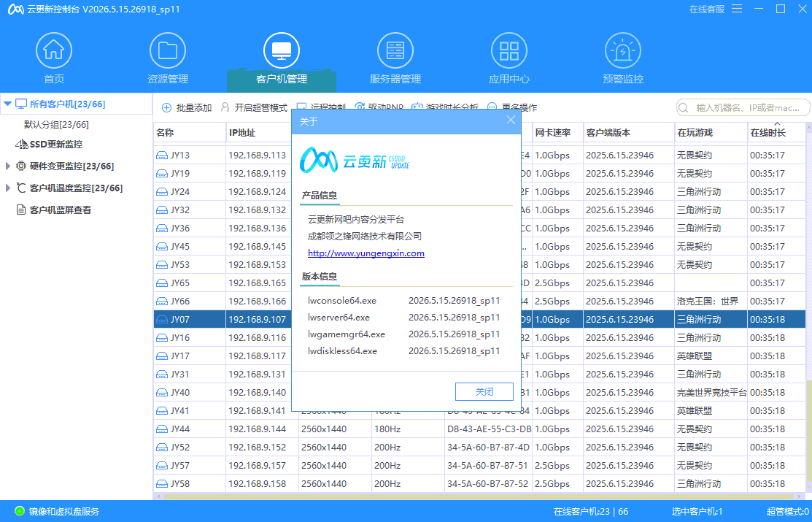Click the 镜像和虚拟盘服务 status label
Screen dimensions: 812x522
(64, 512)
